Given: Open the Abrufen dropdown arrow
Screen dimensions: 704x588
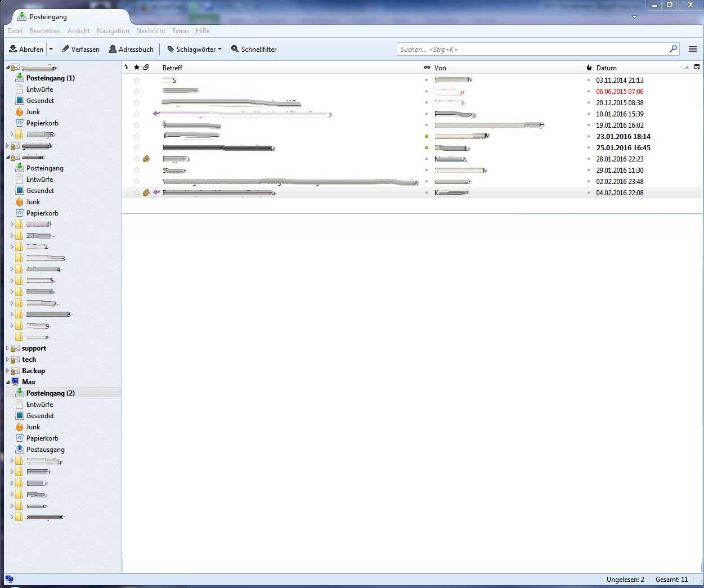Looking at the screenshot, I should click(51, 49).
